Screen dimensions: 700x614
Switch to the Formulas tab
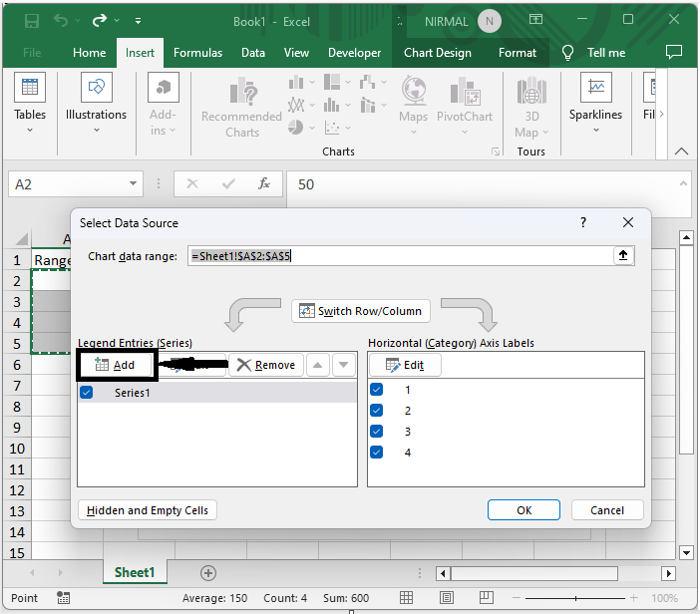pyautogui.click(x=197, y=53)
